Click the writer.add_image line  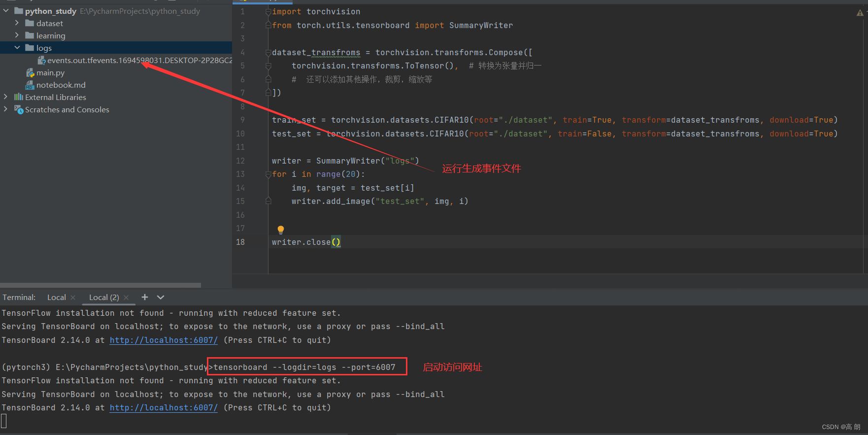click(x=380, y=201)
